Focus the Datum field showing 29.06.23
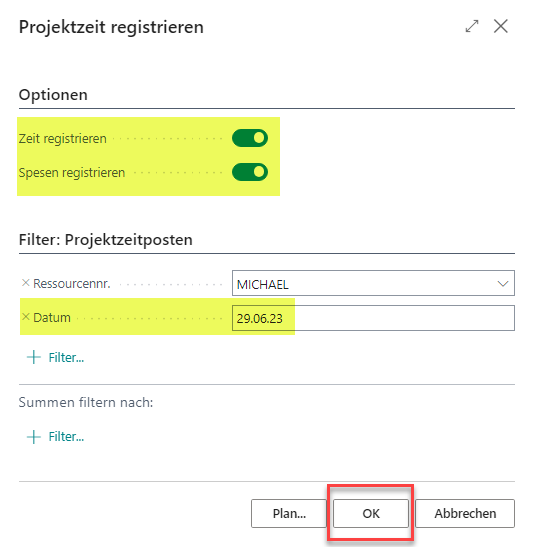This screenshot has height=547, width=535. point(373,318)
